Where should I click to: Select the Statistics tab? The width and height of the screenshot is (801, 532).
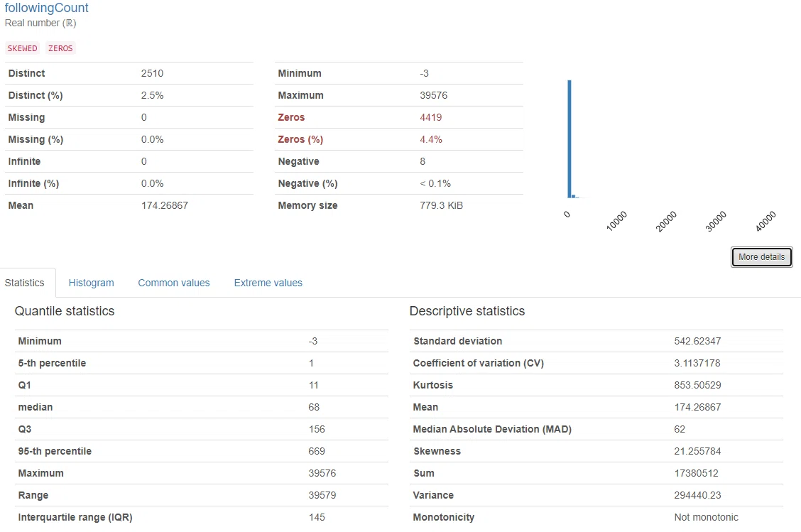point(25,283)
